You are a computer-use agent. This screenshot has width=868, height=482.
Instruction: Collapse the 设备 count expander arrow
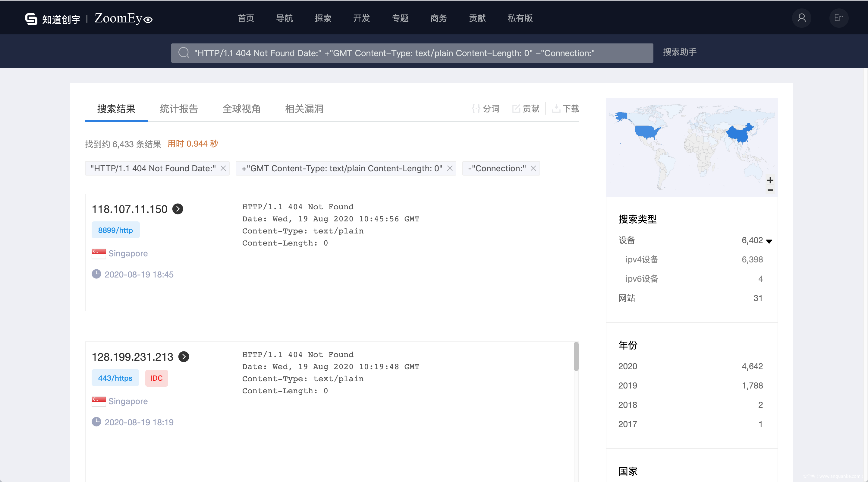click(769, 241)
